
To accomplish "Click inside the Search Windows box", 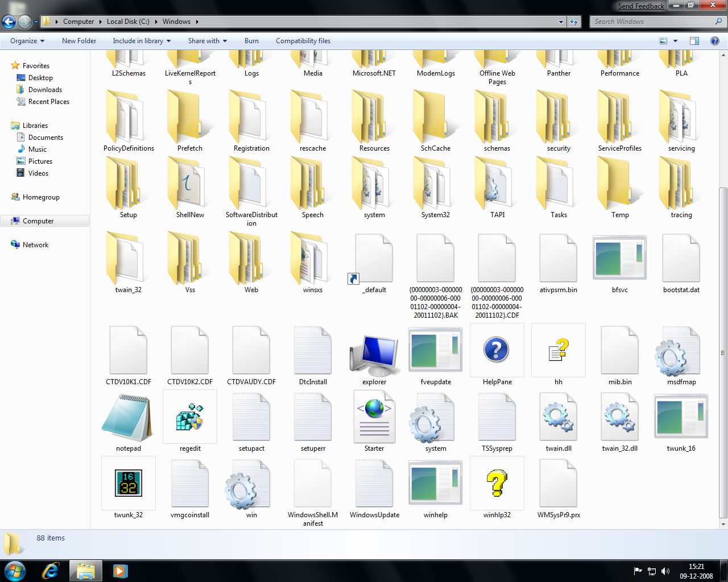I will (x=654, y=21).
